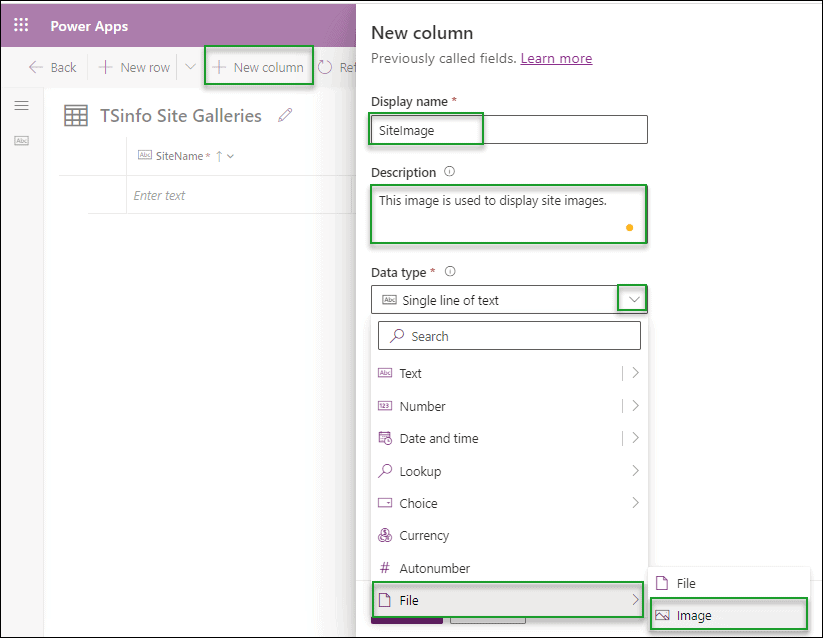Click the Enter text cell under SiteName
Screen dimensions: 823x638
(239, 195)
